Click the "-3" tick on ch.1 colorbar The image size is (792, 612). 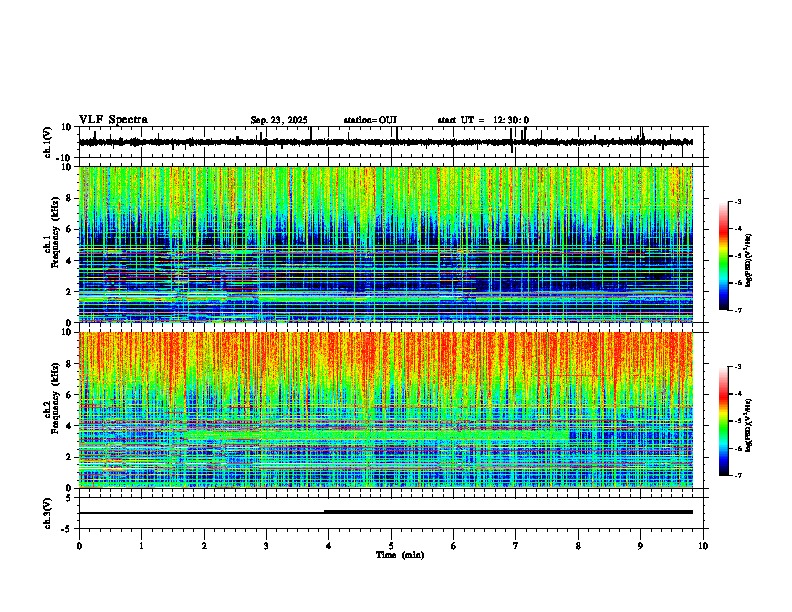coord(737,202)
